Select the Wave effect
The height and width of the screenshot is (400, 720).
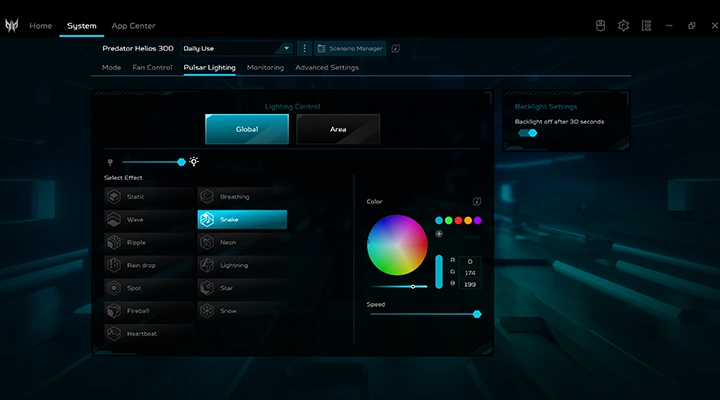(149, 220)
